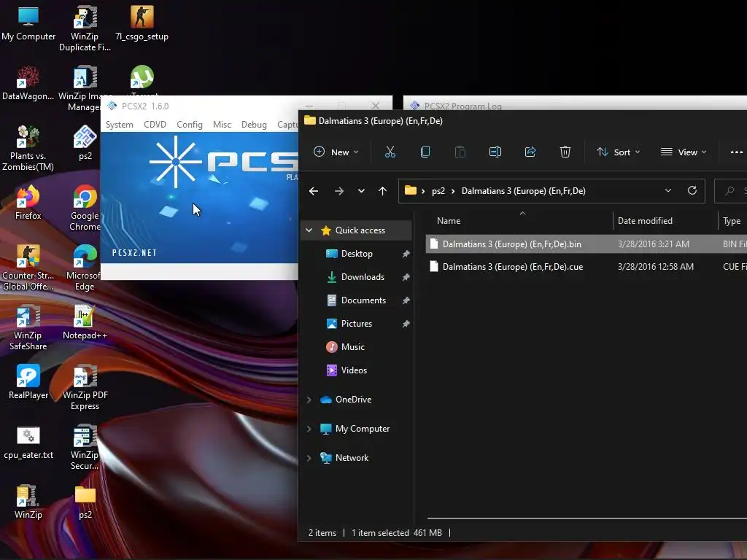Image resolution: width=747 pixels, height=560 pixels.
Task: Select the DataWagon desktop shortcut
Action: (x=28, y=83)
